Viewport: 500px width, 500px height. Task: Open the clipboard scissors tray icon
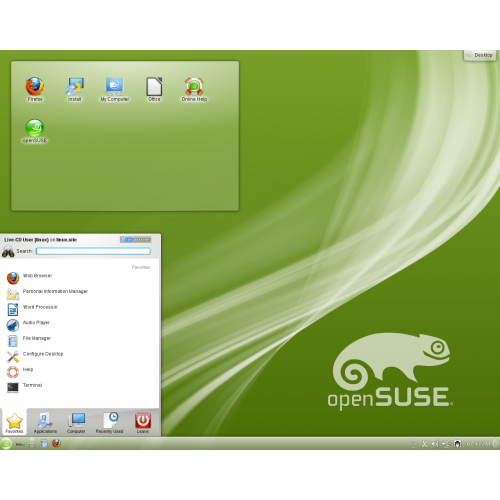424,444
